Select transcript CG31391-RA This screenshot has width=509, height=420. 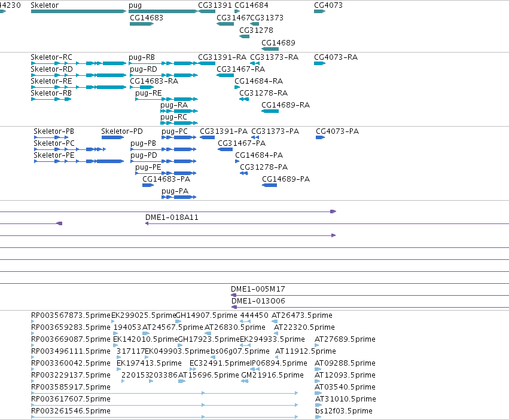click(222, 57)
